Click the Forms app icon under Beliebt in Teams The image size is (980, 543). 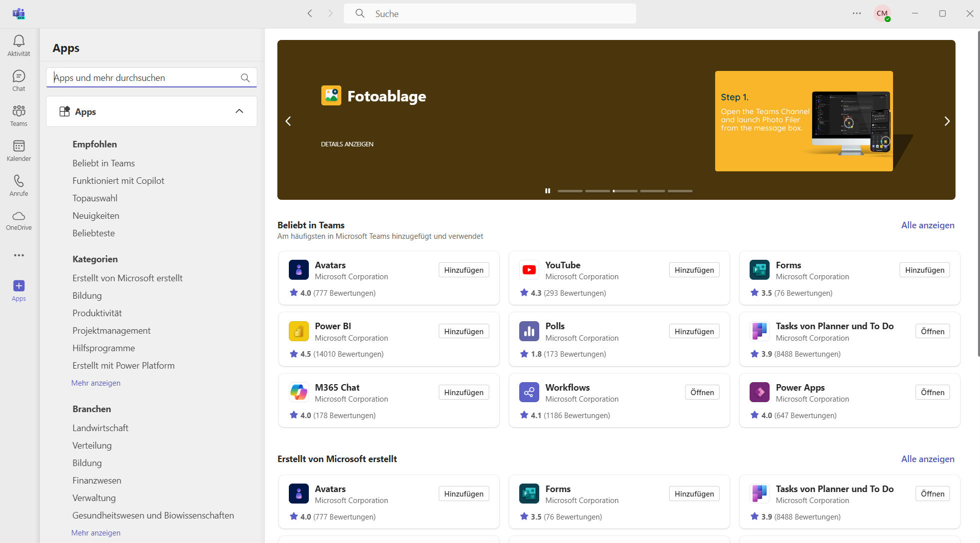pyautogui.click(x=760, y=270)
